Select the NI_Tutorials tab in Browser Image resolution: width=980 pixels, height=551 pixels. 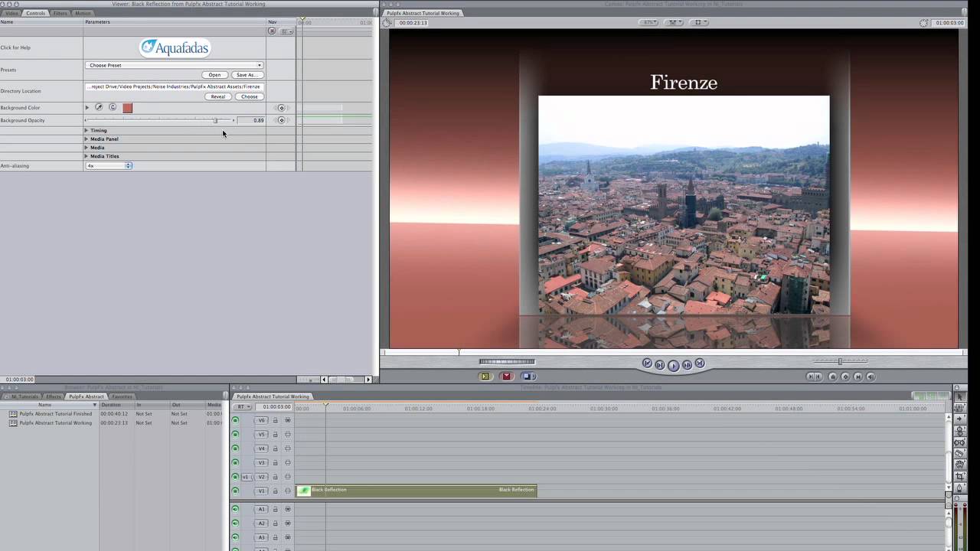(23, 396)
